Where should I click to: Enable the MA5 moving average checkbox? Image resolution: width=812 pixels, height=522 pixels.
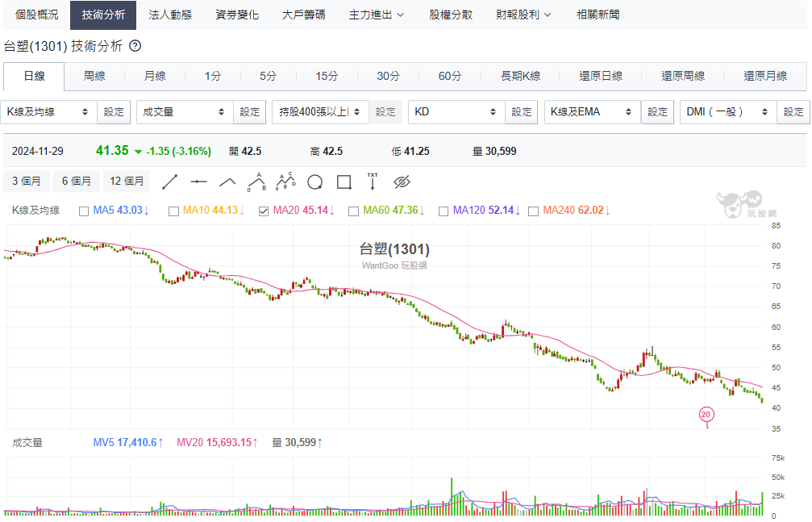point(84,211)
